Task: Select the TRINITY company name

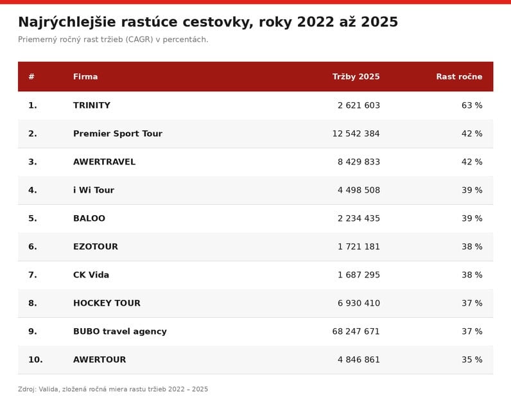Action: [92, 105]
